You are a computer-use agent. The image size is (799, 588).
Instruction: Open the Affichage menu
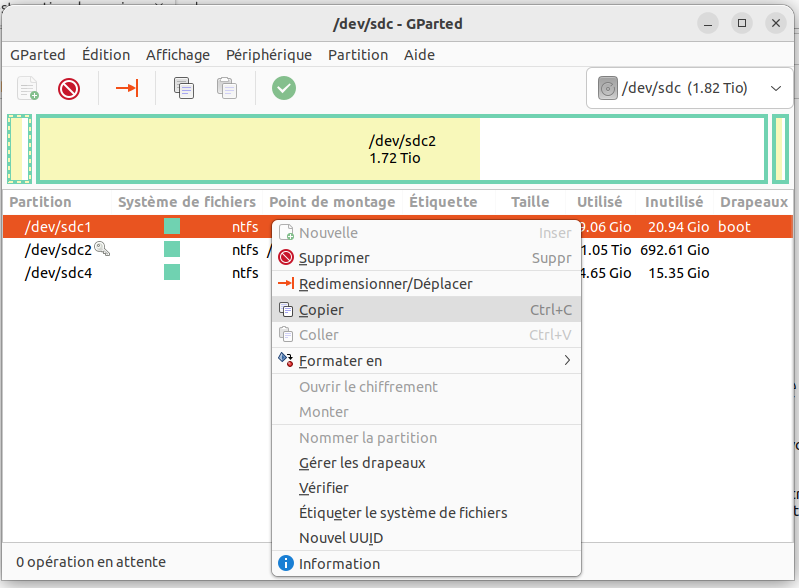click(178, 55)
